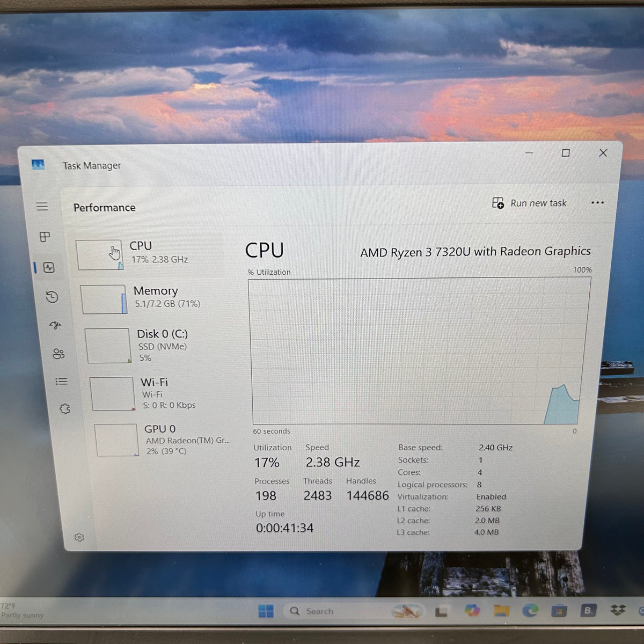Open Dropbox from the taskbar

tap(618, 610)
